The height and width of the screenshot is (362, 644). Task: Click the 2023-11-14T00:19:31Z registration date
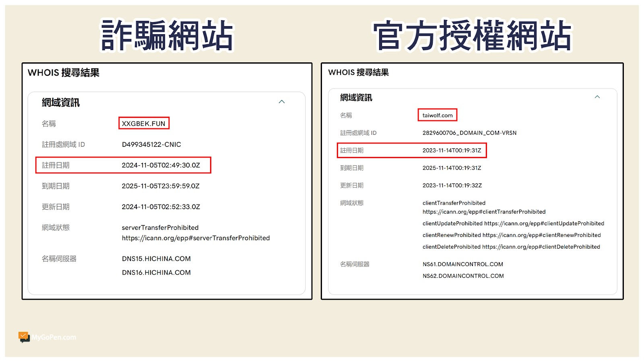pos(452,150)
